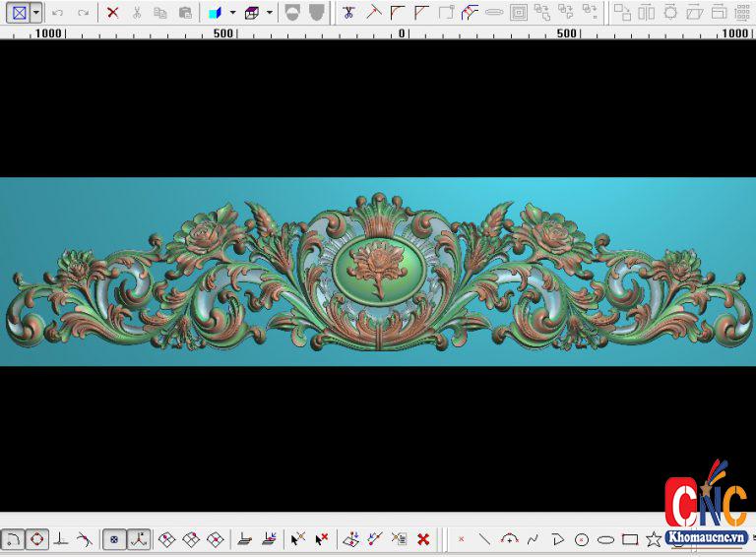Click the perpendicular snap icon
756x557 pixels.
60,539
